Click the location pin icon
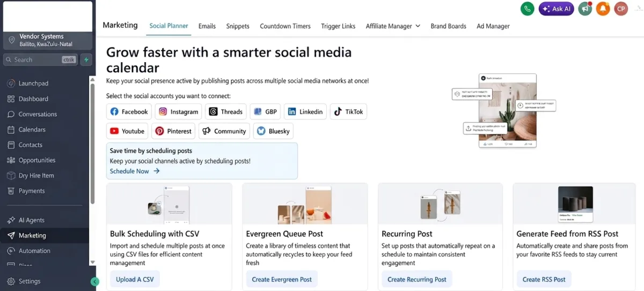 click(12, 40)
